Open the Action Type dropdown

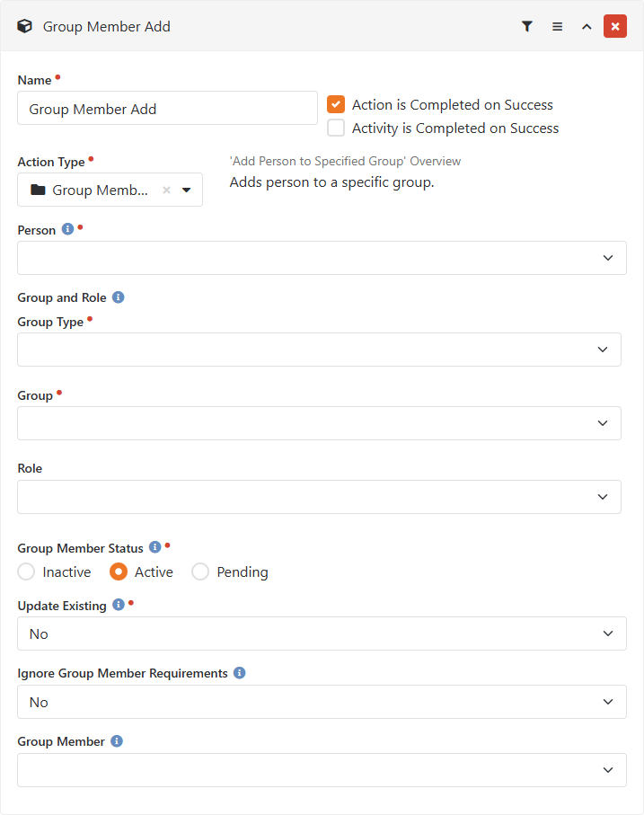pyautogui.click(x=187, y=190)
